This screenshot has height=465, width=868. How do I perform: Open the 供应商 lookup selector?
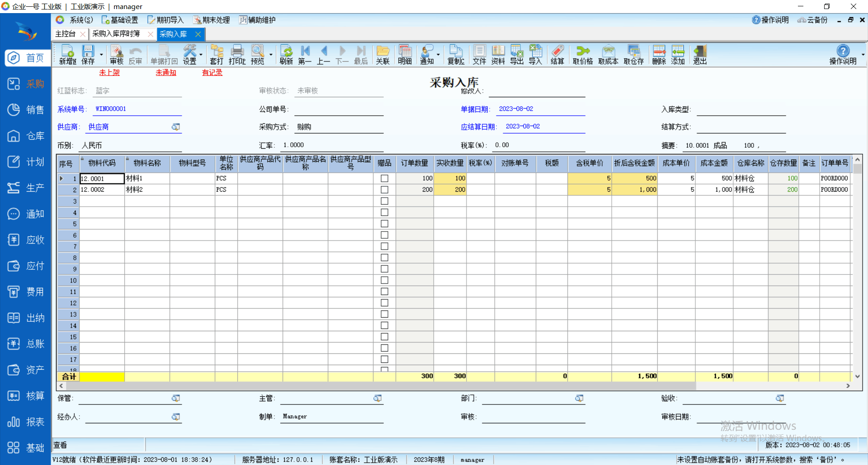(x=176, y=127)
